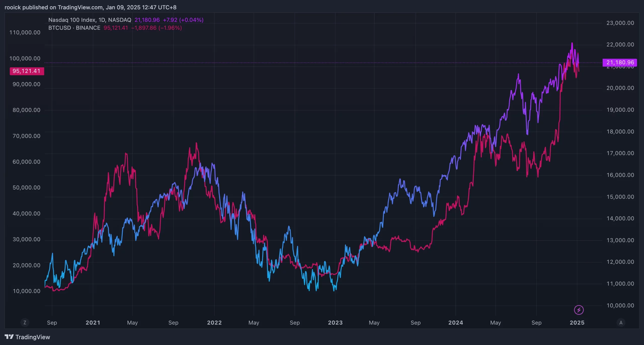Click the 2022 time axis label
644x345 pixels.
214,323
